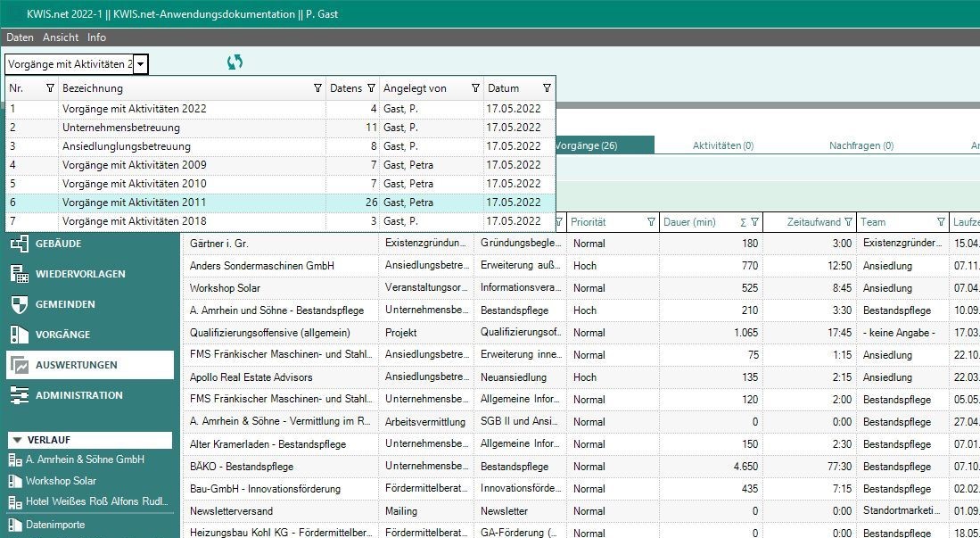This screenshot has width=980, height=538.
Task: Click the green refresh arrows icon
Action: pyautogui.click(x=235, y=62)
